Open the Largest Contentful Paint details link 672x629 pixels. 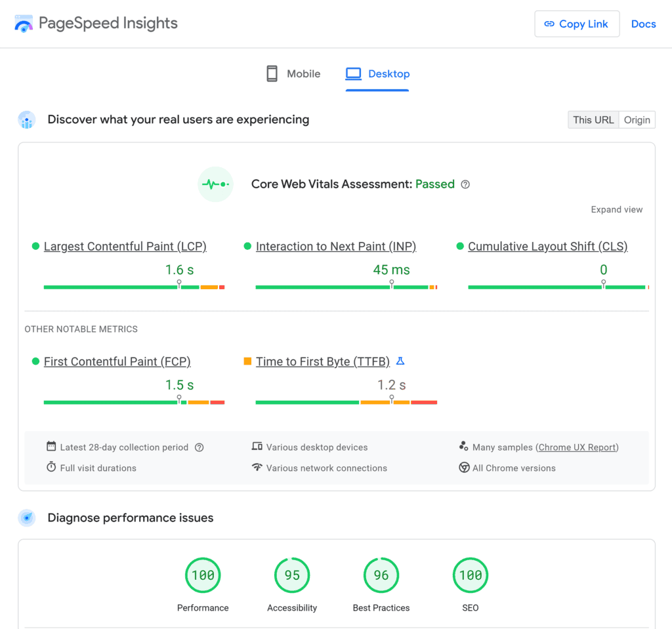pos(125,246)
